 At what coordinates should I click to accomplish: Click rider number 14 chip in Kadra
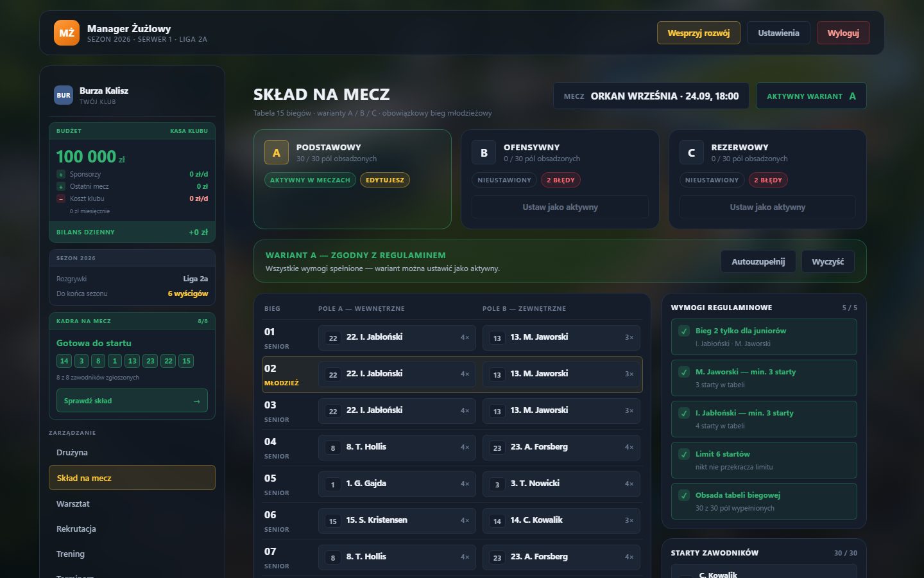coord(64,361)
